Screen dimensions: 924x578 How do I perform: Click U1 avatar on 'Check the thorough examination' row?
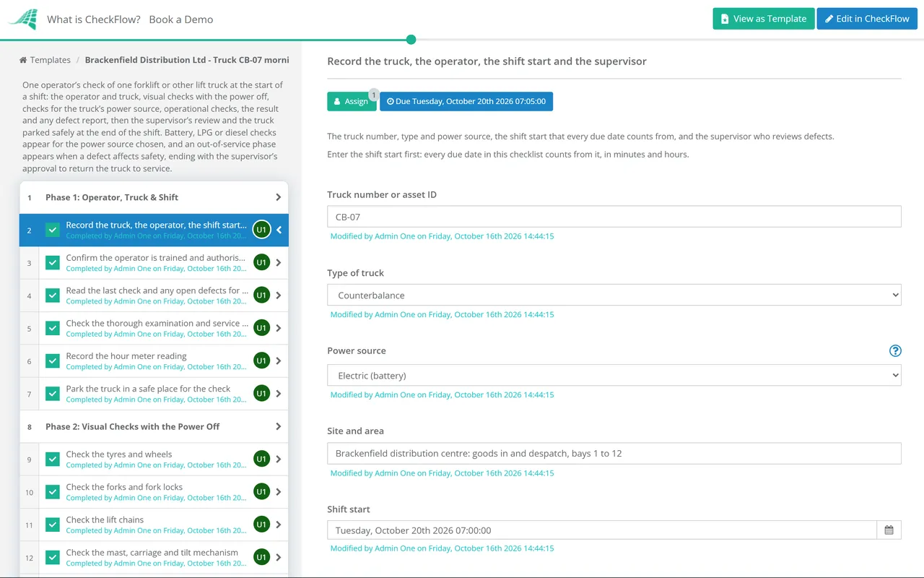click(x=261, y=328)
